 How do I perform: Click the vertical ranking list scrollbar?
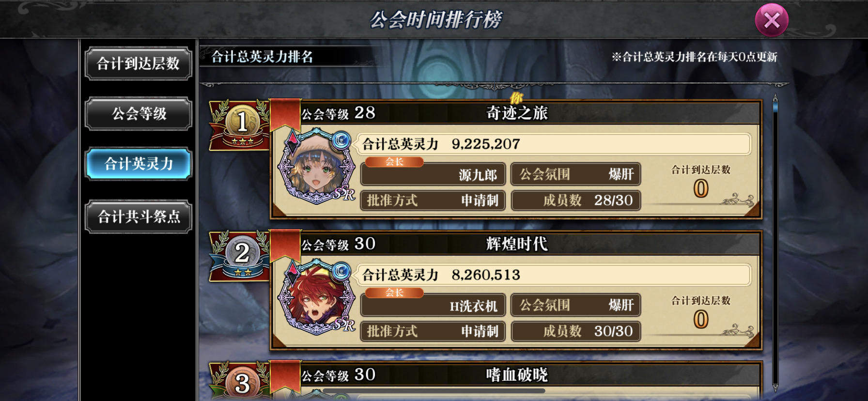[775, 242]
